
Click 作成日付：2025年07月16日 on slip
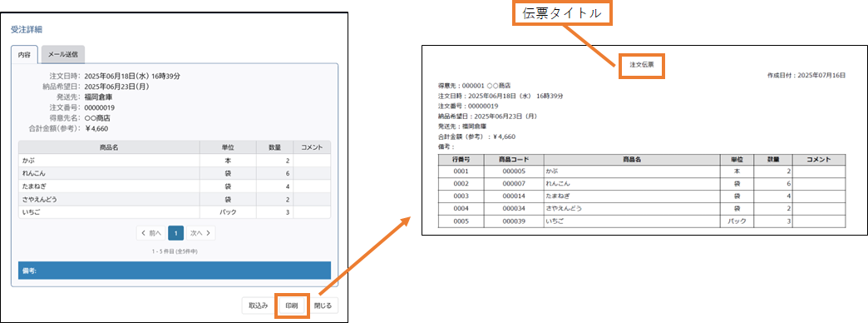click(x=806, y=75)
